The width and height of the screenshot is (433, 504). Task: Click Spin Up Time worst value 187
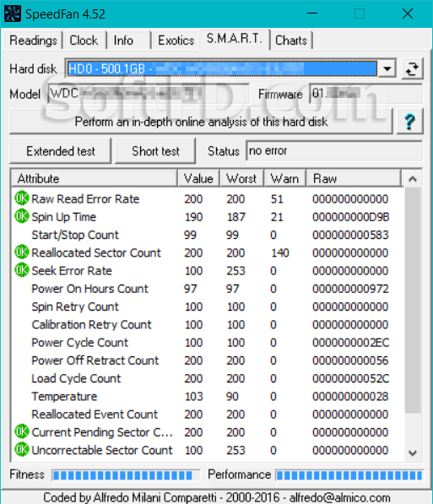pyautogui.click(x=236, y=217)
